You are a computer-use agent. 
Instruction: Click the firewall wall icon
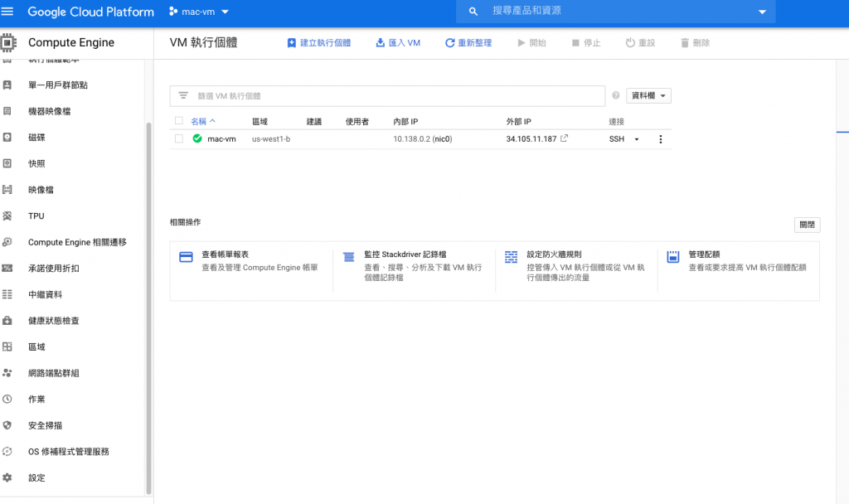pos(511,257)
